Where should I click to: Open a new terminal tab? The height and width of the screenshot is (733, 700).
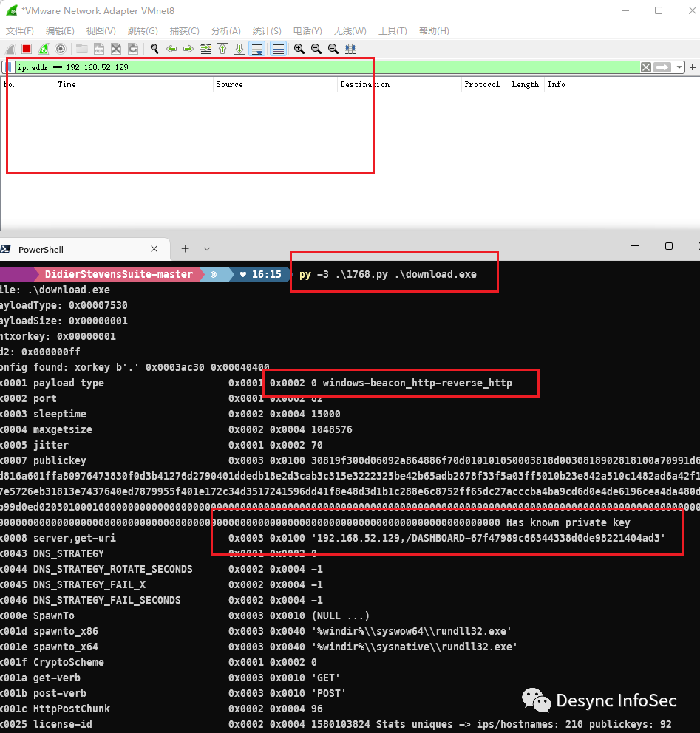pos(186,249)
